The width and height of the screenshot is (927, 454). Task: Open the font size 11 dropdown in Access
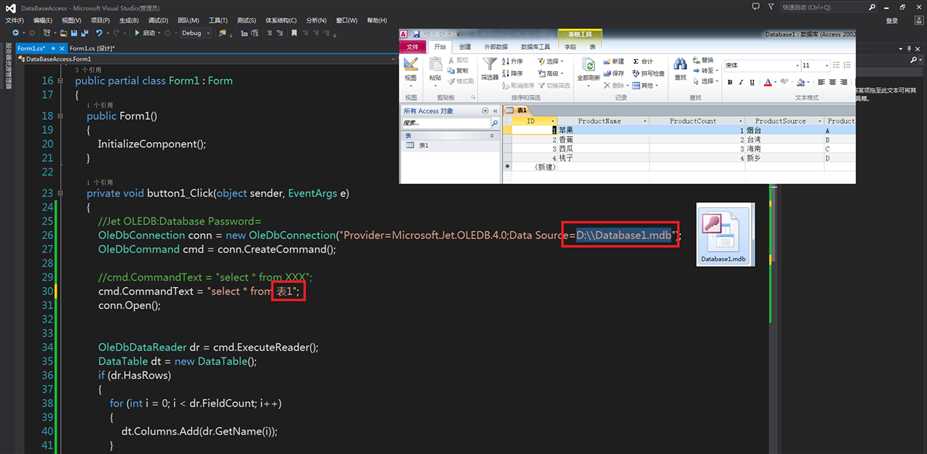(828, 66)
